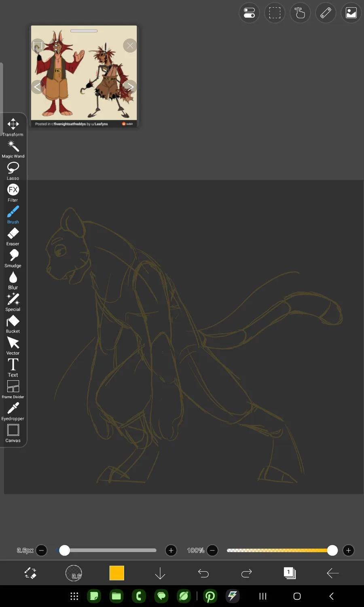Image resolution: width=364 pixels, height=607 pixels.
Task: Open the Canvas tool
Action: tap(13, 433)
